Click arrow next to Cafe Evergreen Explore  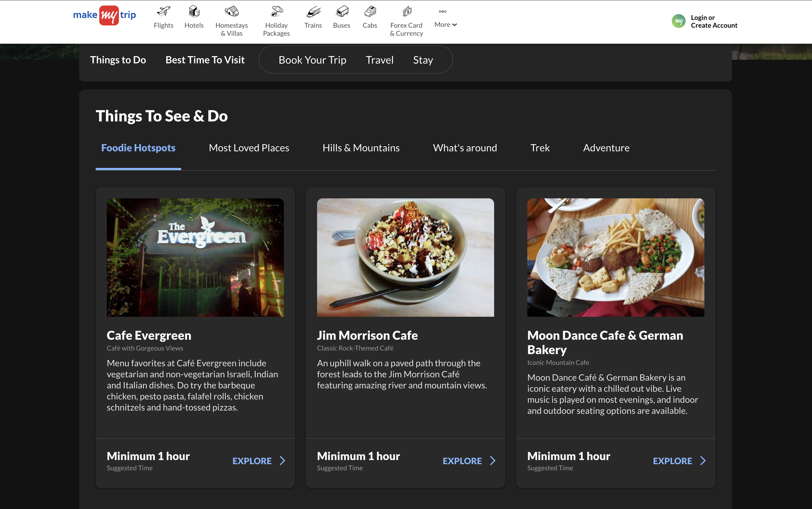[282, 461]
